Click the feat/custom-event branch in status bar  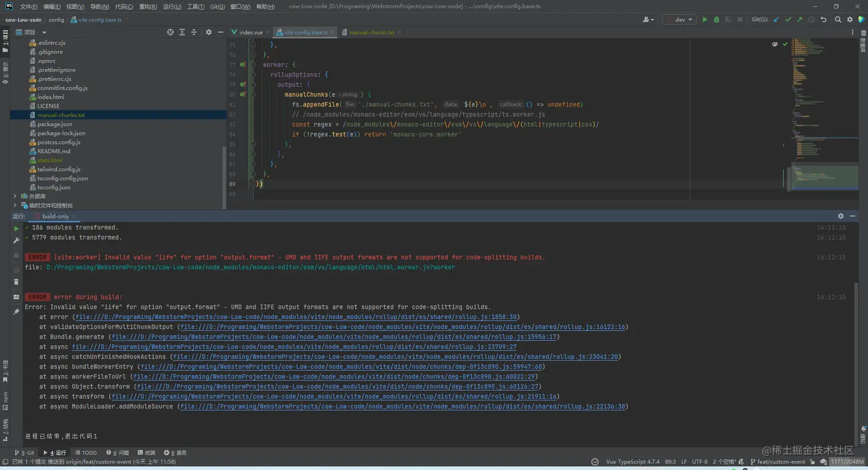(781, 461)
